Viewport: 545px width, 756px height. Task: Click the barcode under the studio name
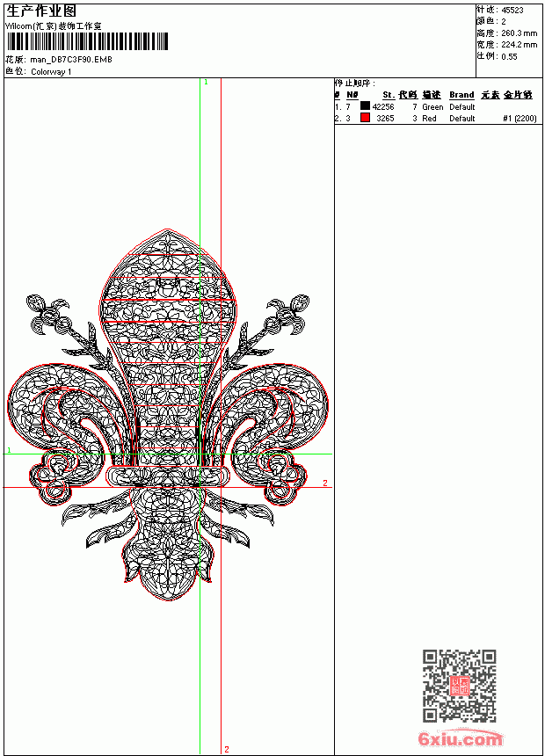pos(87,41)
